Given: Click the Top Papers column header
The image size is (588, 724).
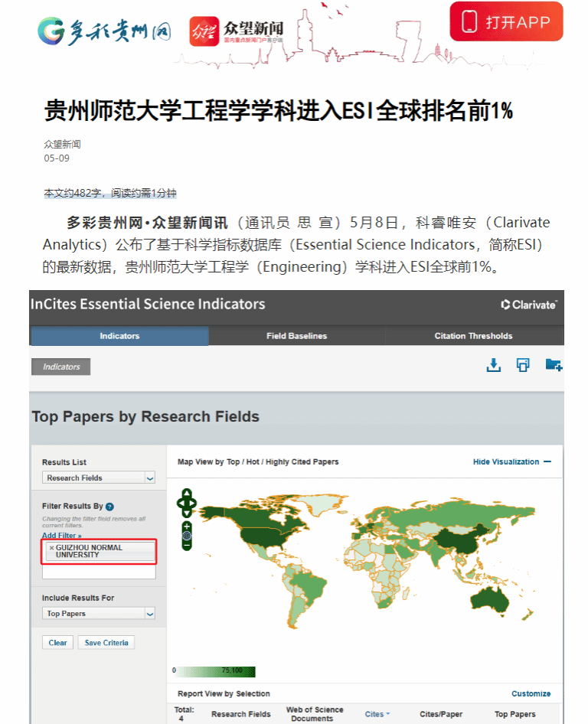Looking at the screenshot, I should click(515, 714).
